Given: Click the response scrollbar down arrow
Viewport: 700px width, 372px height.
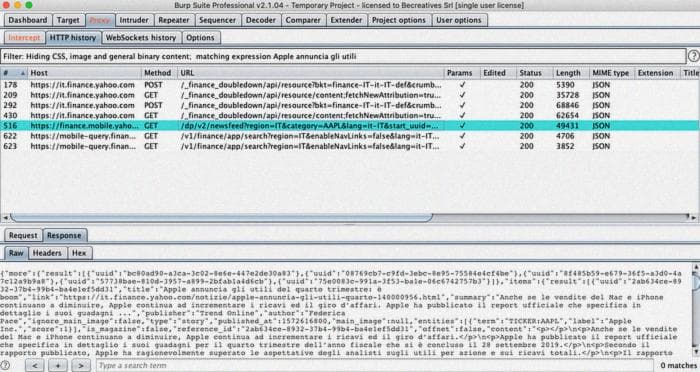Looking at the screenshot, I should [x=696, y=352].
